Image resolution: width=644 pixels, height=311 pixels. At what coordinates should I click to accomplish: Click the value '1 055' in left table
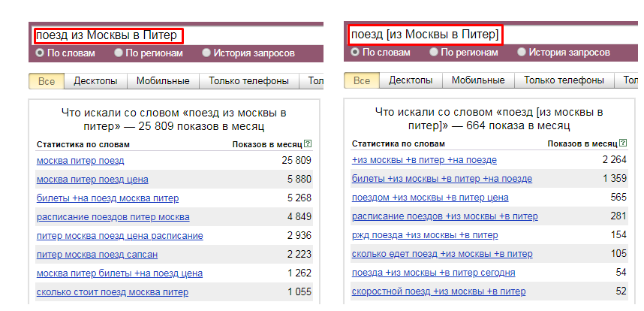[x=299, y=291]
